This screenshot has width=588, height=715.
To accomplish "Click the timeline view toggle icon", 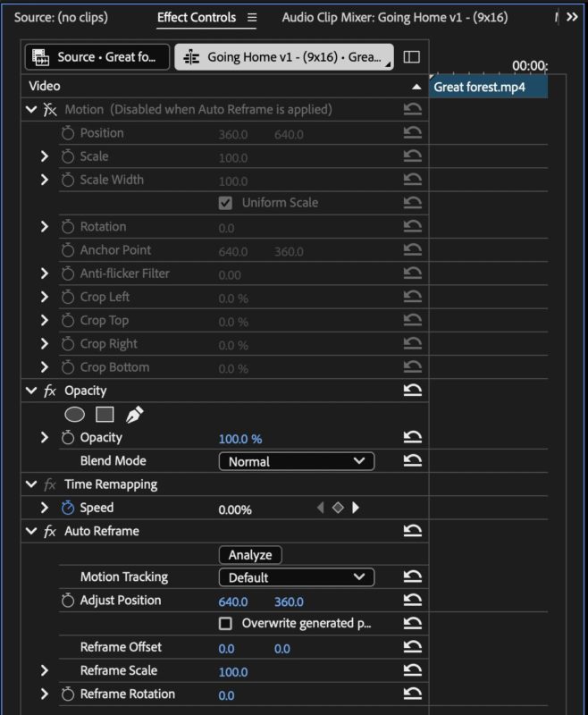I will (x=412, y=57).
